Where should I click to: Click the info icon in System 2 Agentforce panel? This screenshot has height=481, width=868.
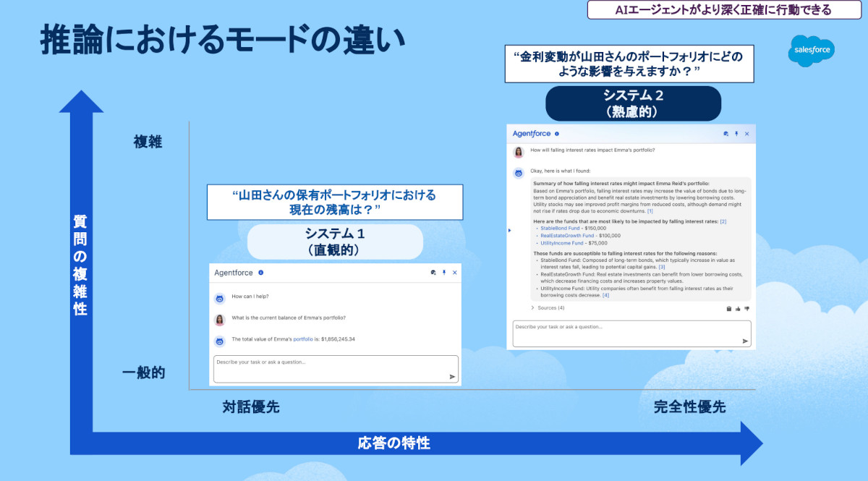coord(556,134)
